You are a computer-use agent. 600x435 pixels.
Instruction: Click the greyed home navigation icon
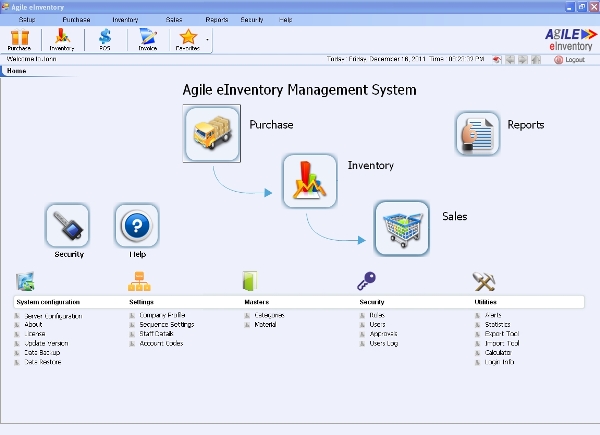coord(536,60)
